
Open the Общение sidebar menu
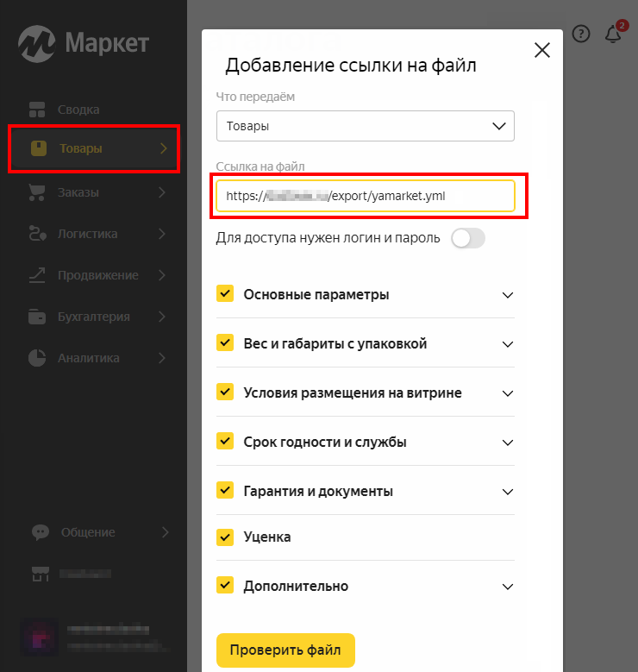(x=88, y=532)
